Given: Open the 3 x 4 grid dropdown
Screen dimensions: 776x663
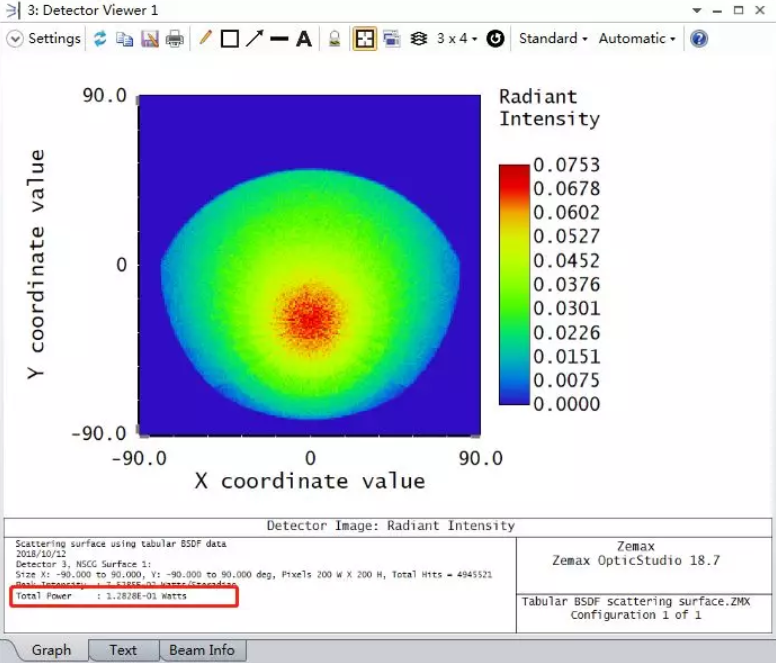Looking at the screenshot, I should tap(457, 39).
